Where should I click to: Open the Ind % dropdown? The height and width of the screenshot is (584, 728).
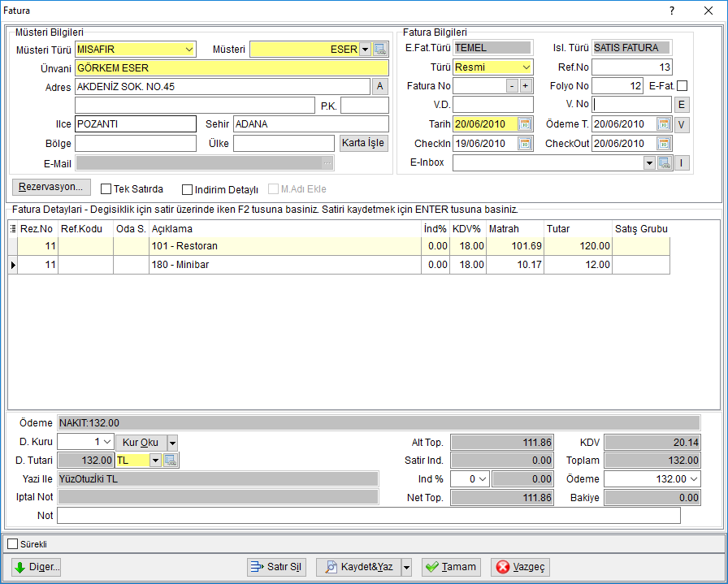click(x=483, y=479)
